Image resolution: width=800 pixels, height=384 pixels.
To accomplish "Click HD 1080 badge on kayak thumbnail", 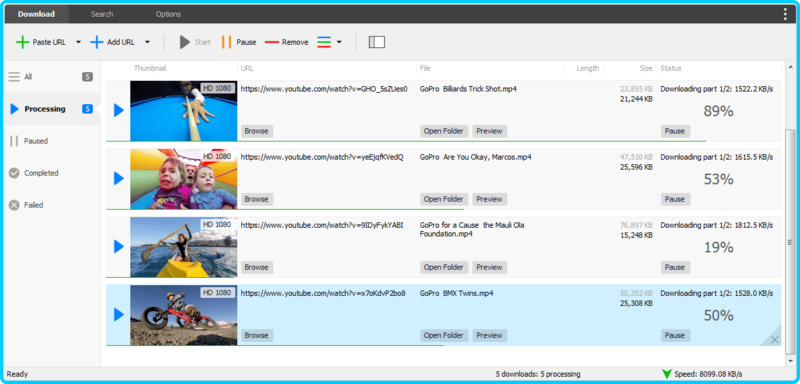I will [218, 224].
